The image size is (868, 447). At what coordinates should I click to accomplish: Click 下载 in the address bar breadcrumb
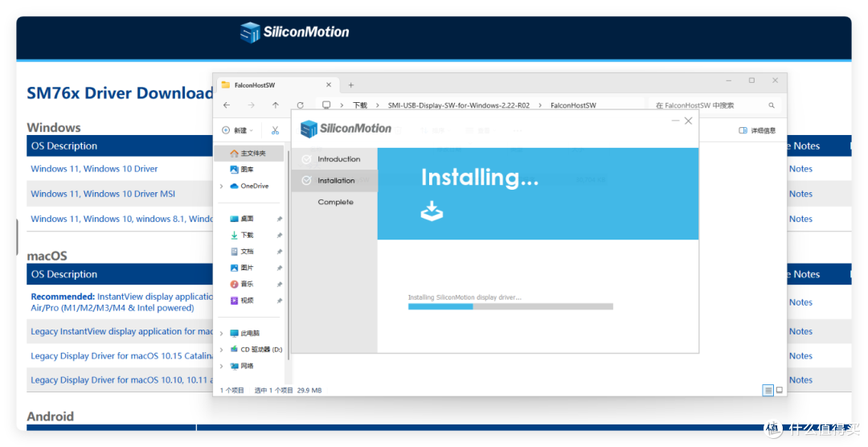click(x=360, y=105)
